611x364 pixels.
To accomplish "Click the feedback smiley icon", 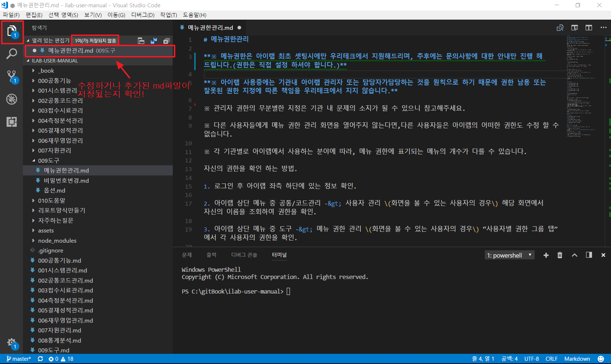I will [x=601, y=359].
